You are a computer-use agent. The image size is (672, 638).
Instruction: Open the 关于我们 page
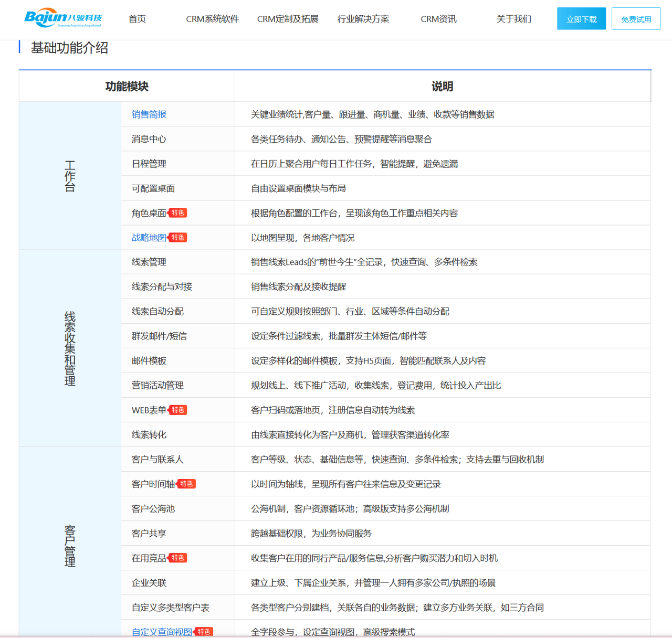point(513,19)
